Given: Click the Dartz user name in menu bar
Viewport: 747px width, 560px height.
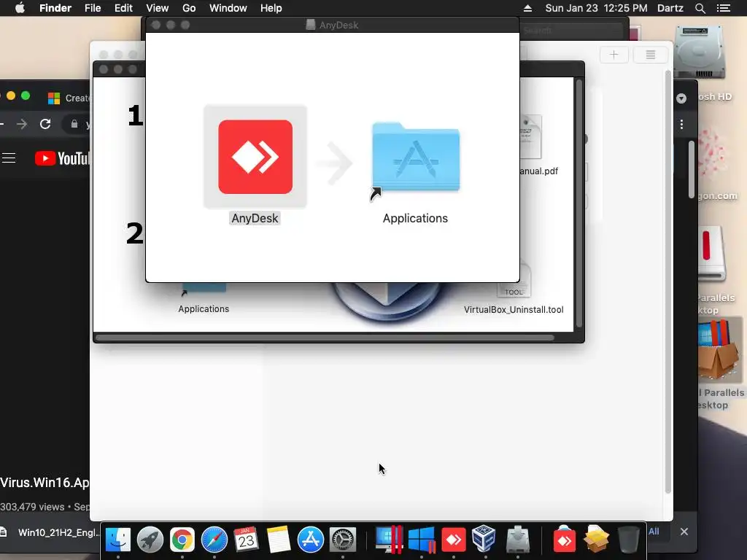Looking at the screenshot, I should pos(670,8).
